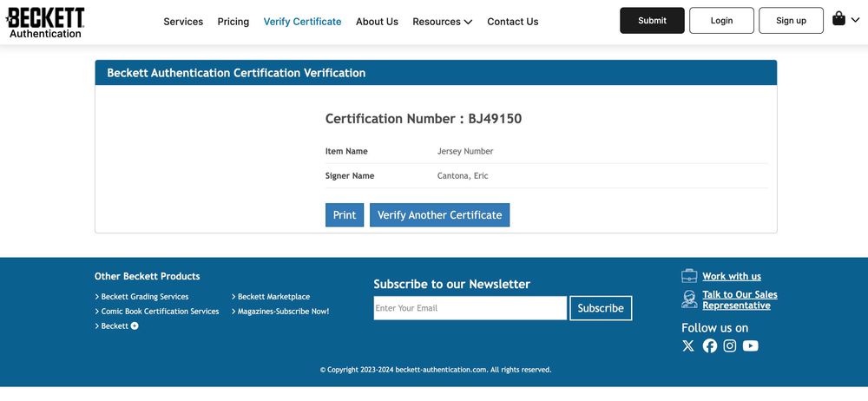Open Magazines-Subscribe Now! link
Image resolution: width=868 pixels, height=401 pixels.
283,312
